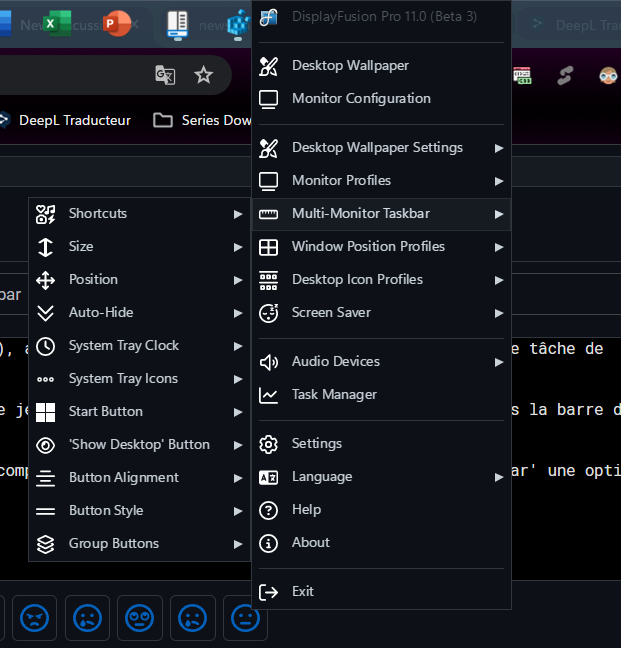Click the Task Manager graph icon
Viewport: 621px width, 648px height.
coord(268,395)
